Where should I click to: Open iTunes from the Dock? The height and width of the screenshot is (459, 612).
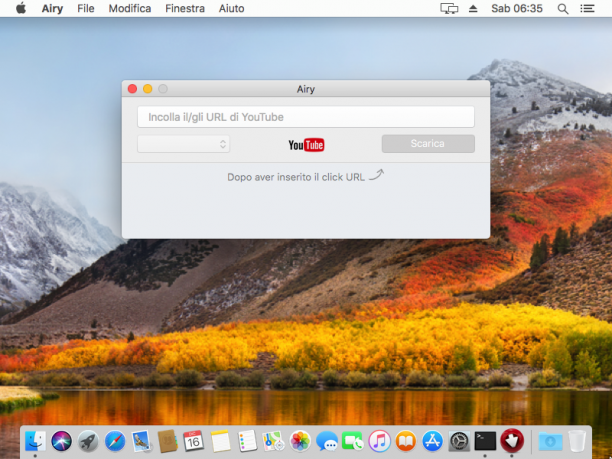[379, 441]
